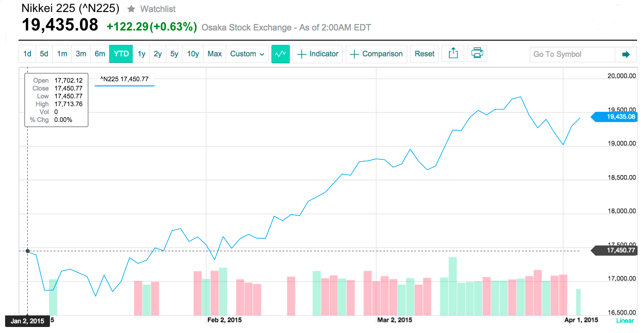
Task: Select the 5d range tab
Action: pyautogui.click(x=44, y=54)
